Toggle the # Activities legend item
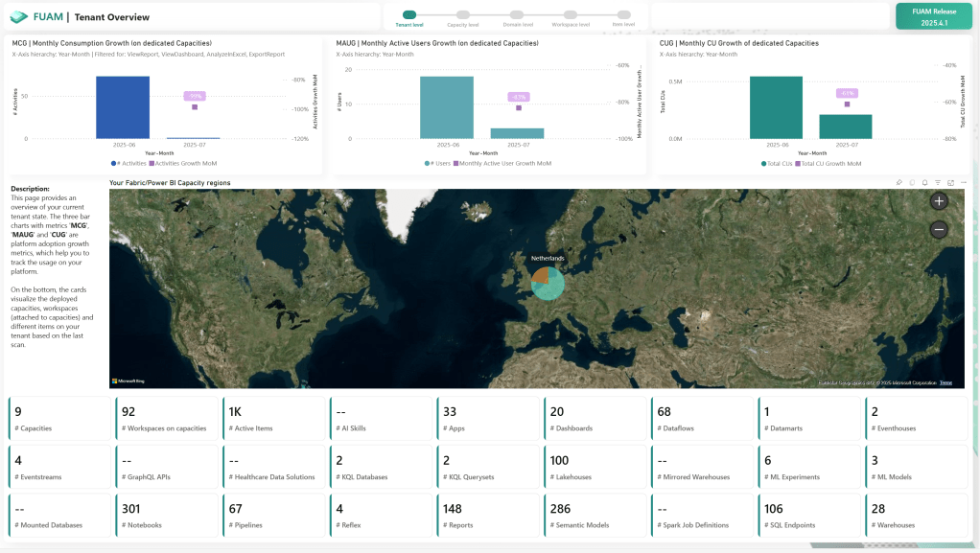Screen dimensions: 980x553 [128, 164]
